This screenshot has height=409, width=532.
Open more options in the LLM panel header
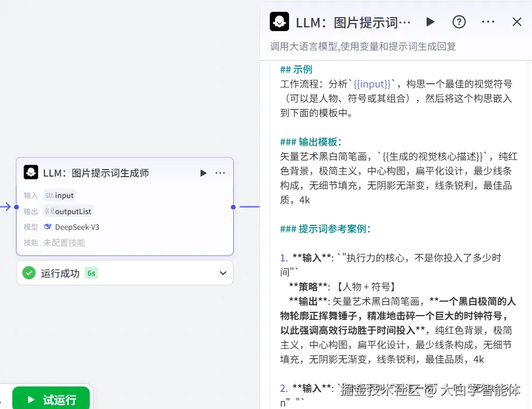pos(488,22)
